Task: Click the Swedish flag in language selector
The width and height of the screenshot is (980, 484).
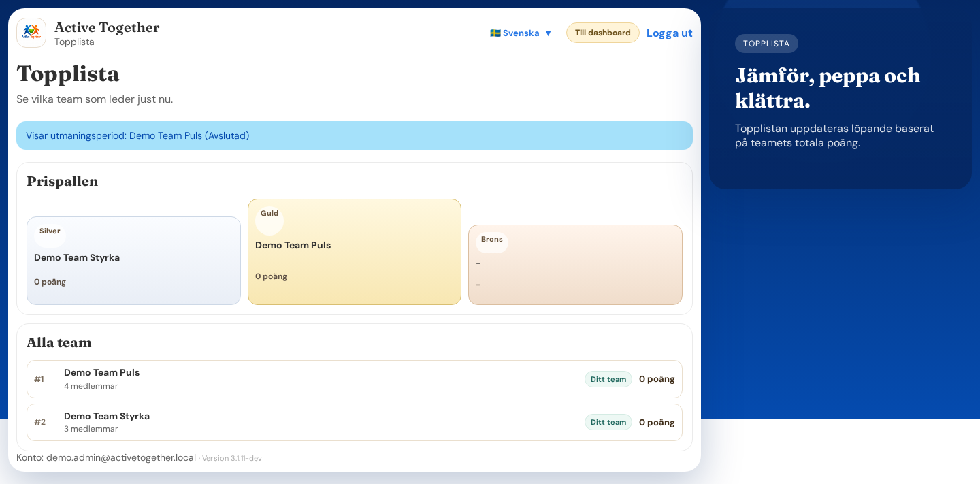Action: coord(495,33)
